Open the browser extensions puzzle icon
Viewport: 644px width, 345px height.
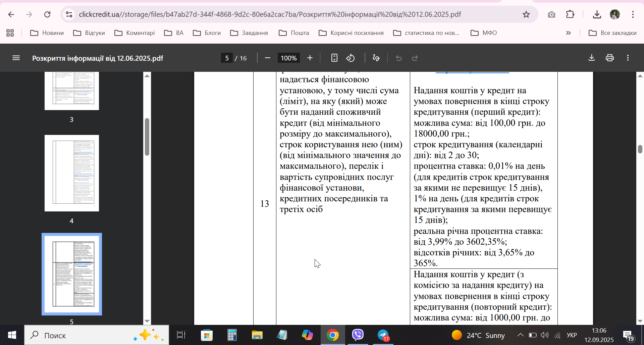570,14
